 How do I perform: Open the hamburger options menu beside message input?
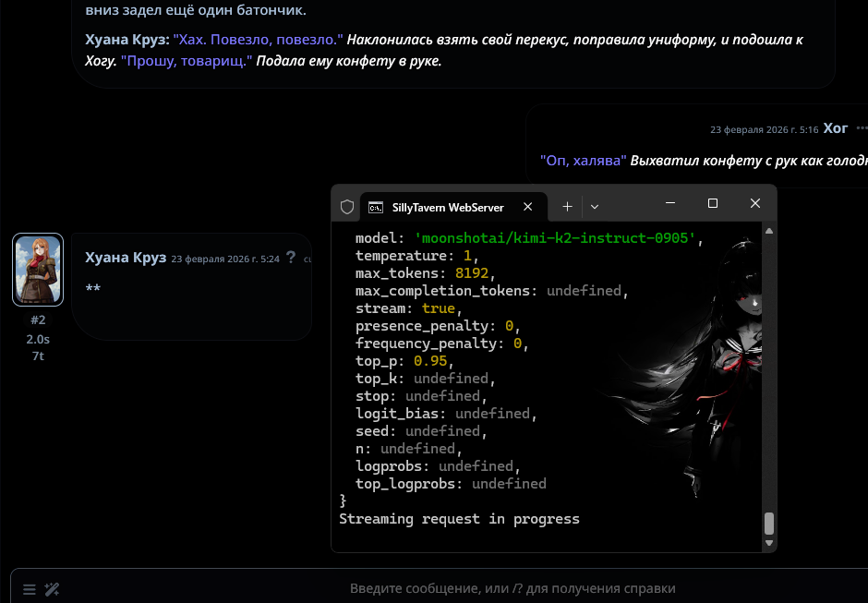[x=30, y=589]
